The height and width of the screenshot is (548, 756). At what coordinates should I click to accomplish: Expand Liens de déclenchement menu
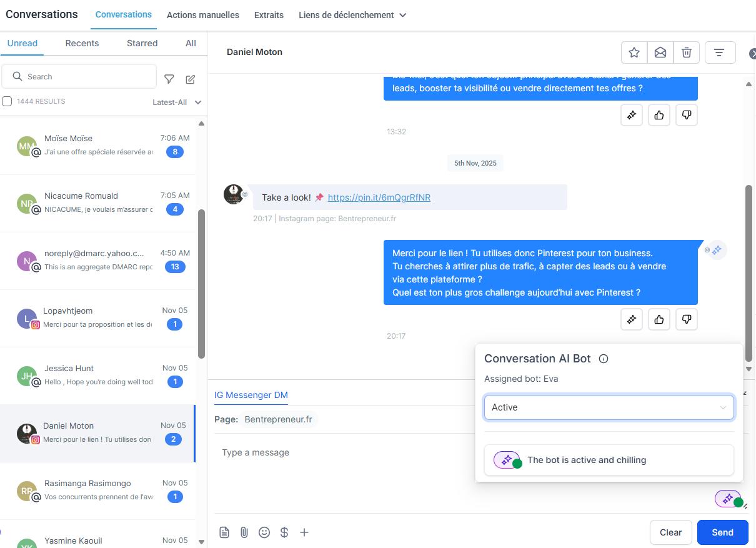[x=352, y=15]
